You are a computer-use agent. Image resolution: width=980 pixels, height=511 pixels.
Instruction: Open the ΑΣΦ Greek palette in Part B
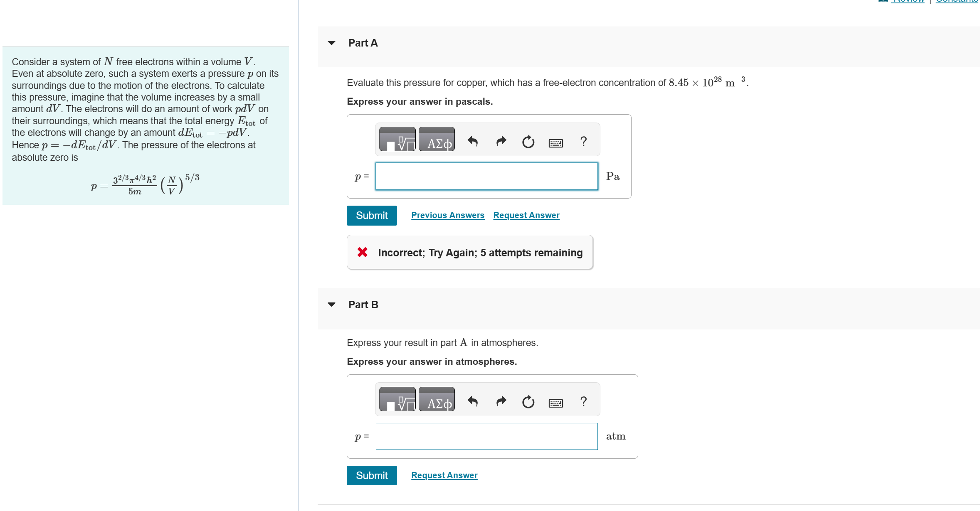pos(437,400)
